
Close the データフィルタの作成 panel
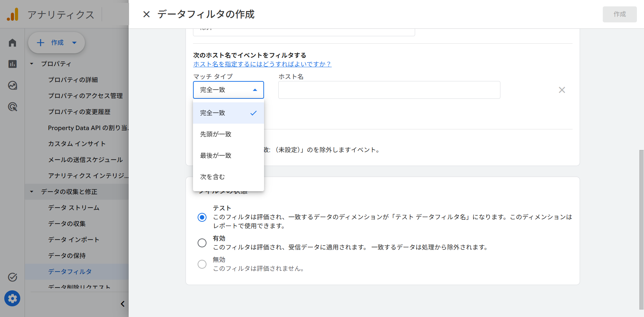[x=146, y=14]
